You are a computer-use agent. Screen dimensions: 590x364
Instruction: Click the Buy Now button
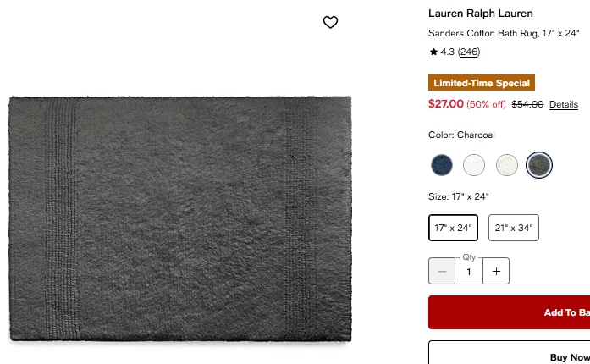509,353
